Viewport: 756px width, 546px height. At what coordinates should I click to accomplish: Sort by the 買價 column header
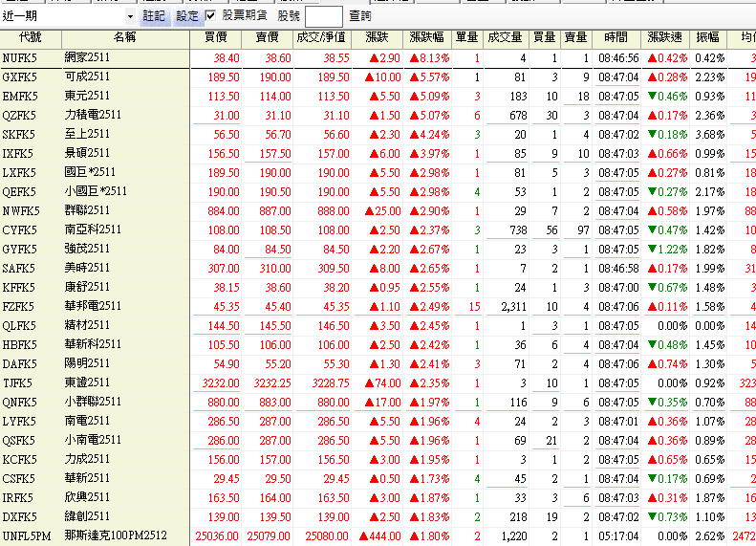pos(216,38)
